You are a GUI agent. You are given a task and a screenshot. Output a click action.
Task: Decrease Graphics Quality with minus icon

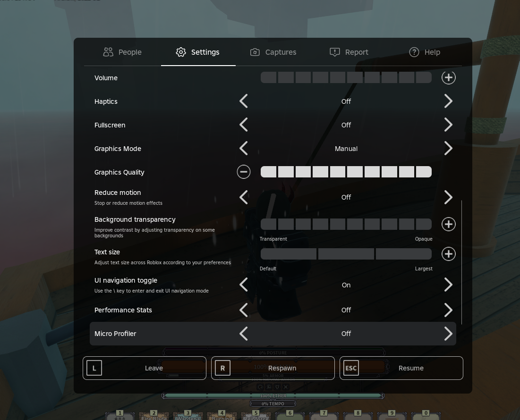pos(244,172)
